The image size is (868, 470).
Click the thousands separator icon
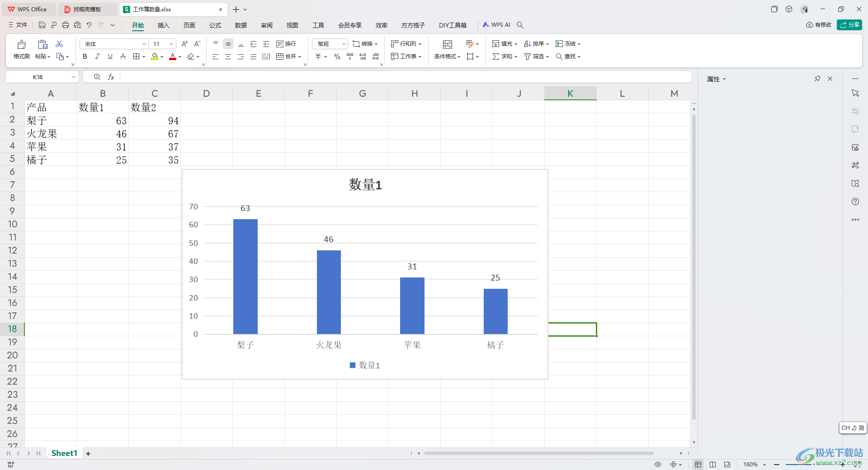[350, 56]
